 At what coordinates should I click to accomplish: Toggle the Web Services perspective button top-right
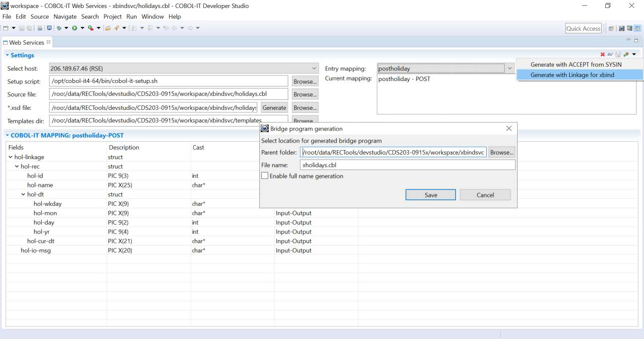click(x=621, y=28)
